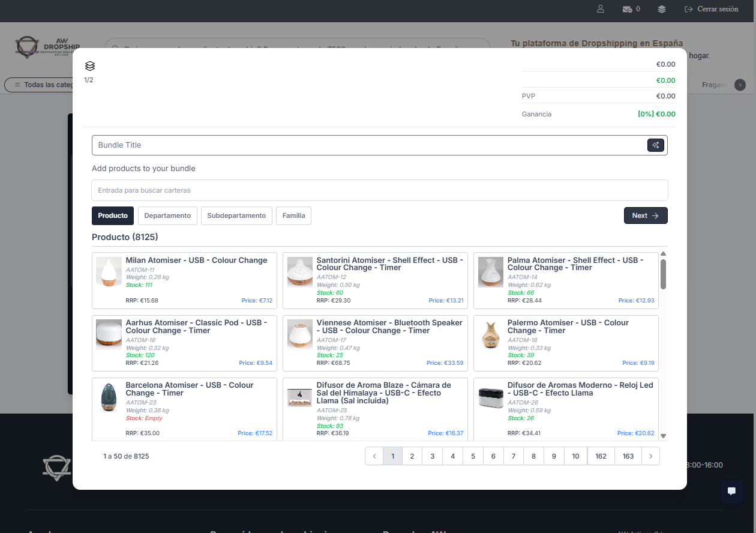The height and width of the screenshot is (533, 756).
Task: Open Todas las categorías menu
Action: click(x=39, y=85)
